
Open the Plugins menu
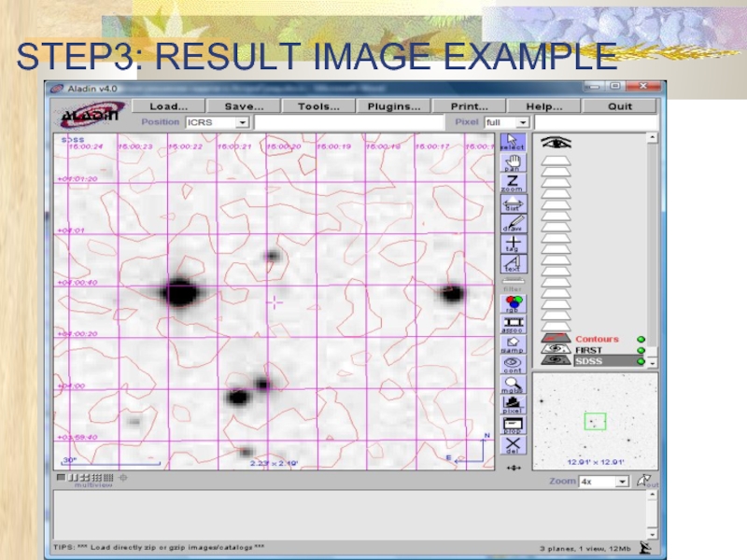(393, 106)
